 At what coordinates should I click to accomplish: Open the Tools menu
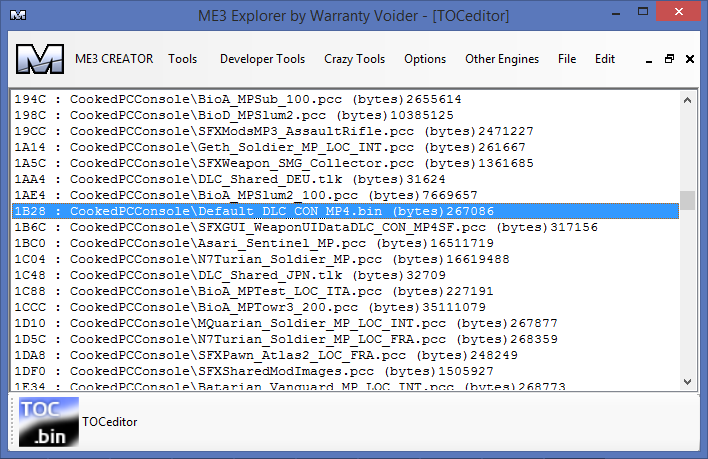click(x=182, y=59)
